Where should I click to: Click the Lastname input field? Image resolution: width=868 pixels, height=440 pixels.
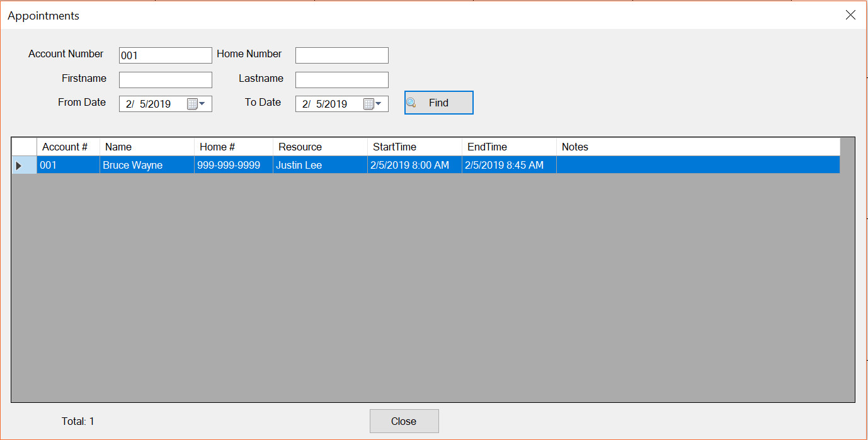[342, 80]
